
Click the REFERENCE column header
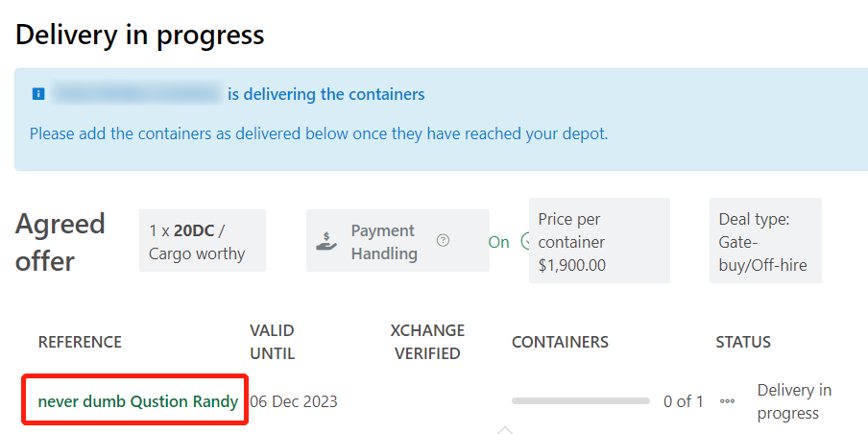tap(80, 342)
